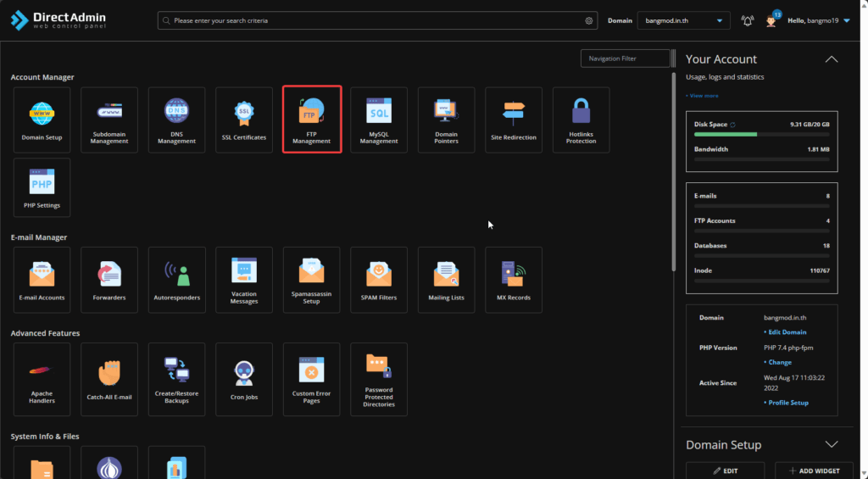Click the Edit Domain link
The image size is (868, 479).
click(787, 332)
